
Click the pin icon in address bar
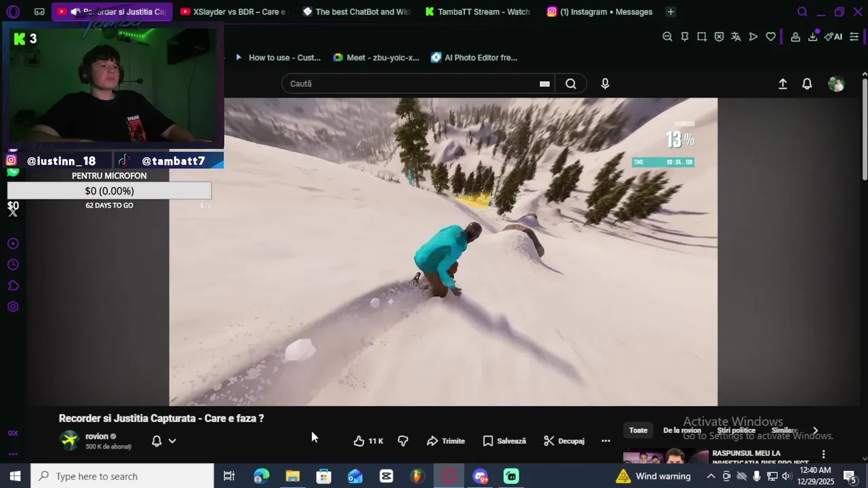684,37
